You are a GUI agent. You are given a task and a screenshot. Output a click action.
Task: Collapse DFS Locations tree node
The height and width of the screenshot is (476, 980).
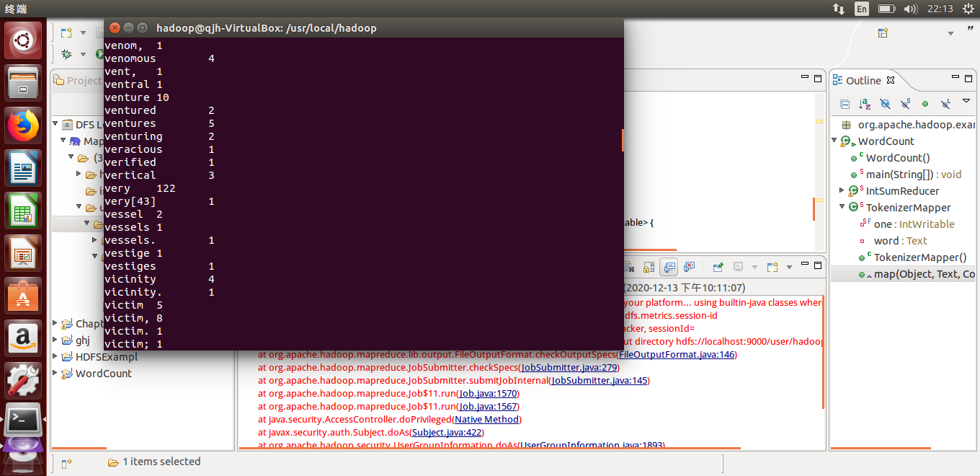55,124
